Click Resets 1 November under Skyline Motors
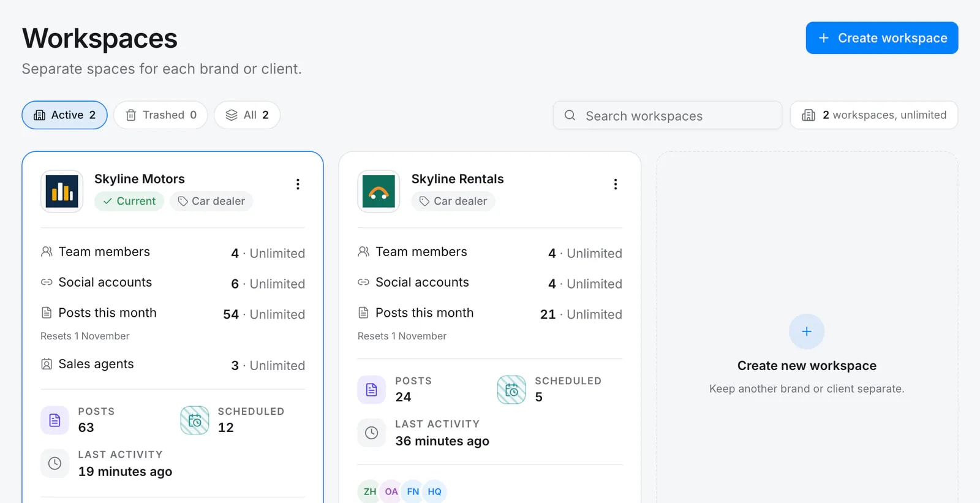Screen dimensions: 980x503 tap(85, 336)
